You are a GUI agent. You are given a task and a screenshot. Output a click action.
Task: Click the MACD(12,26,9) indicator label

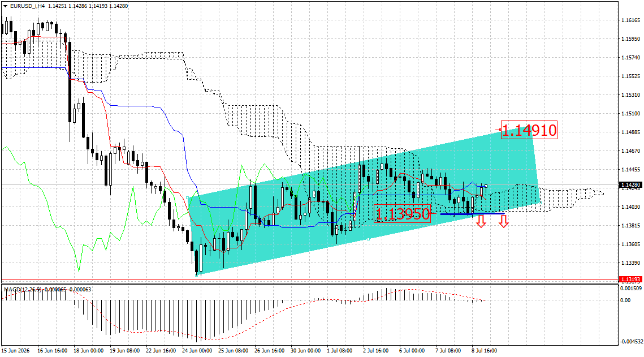coord(23,290)
